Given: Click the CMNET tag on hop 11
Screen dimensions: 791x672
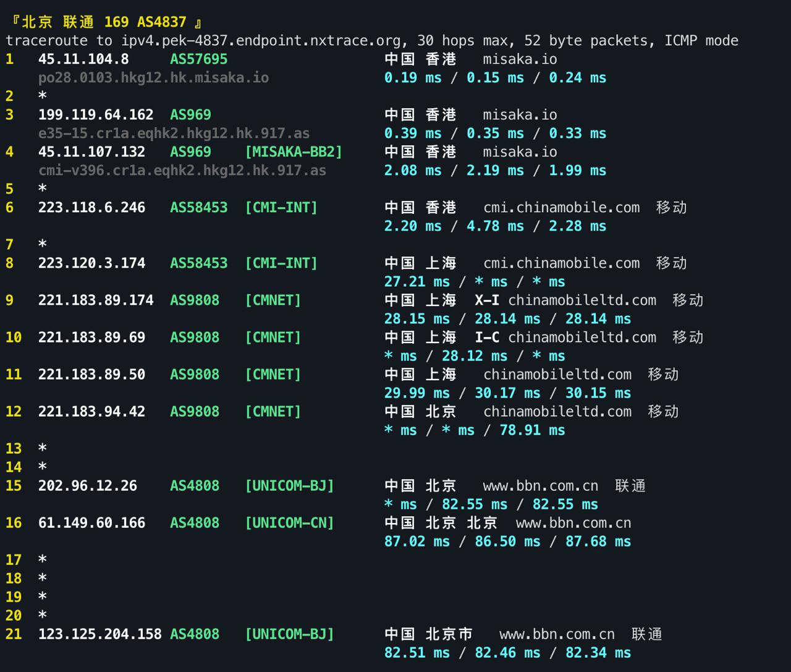Looking at the screenshot, I should coord(273,374).
